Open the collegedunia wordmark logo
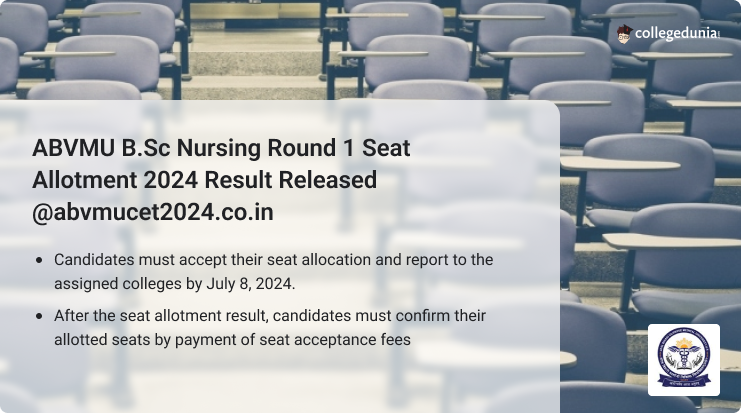The width and height of the screenshot is (741, 413). coord(677,34)
